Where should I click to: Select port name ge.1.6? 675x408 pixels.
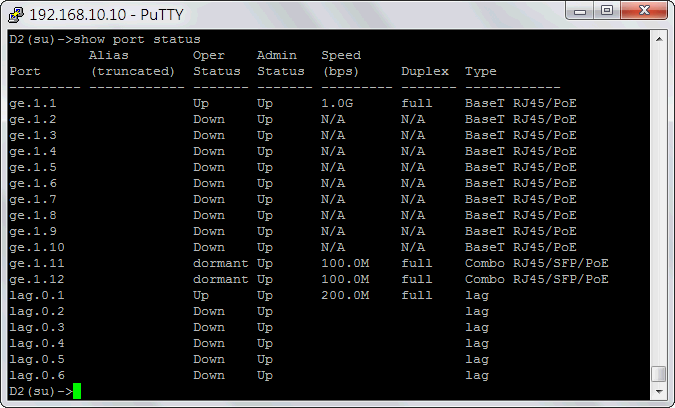pos(33,184)
